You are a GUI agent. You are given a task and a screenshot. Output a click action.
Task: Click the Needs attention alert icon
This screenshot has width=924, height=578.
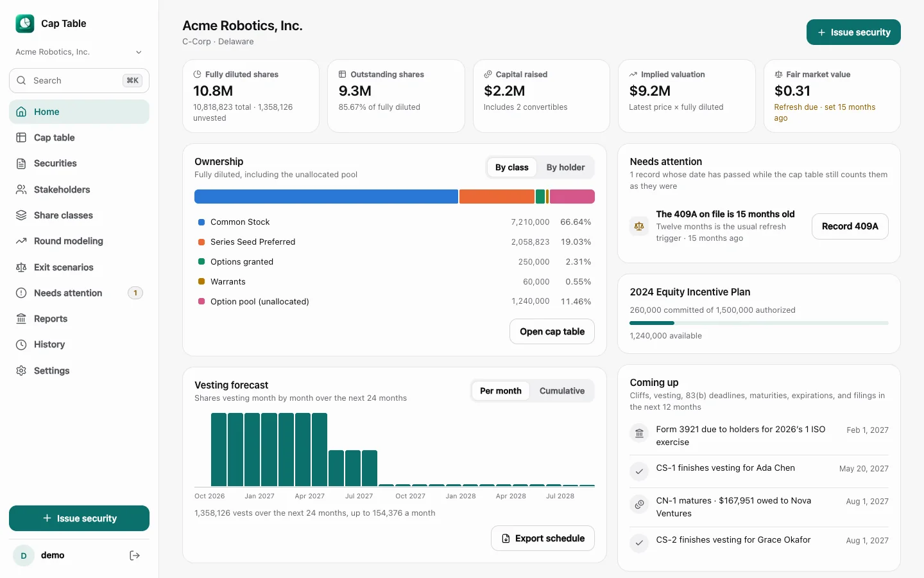[x=21, y=293]
